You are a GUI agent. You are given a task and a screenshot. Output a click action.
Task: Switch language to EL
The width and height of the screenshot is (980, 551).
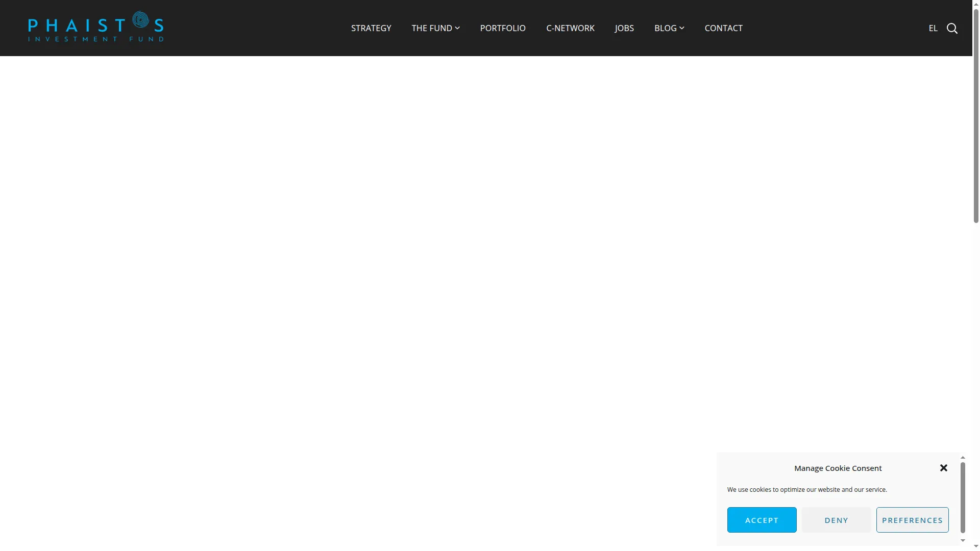(933, 28)
